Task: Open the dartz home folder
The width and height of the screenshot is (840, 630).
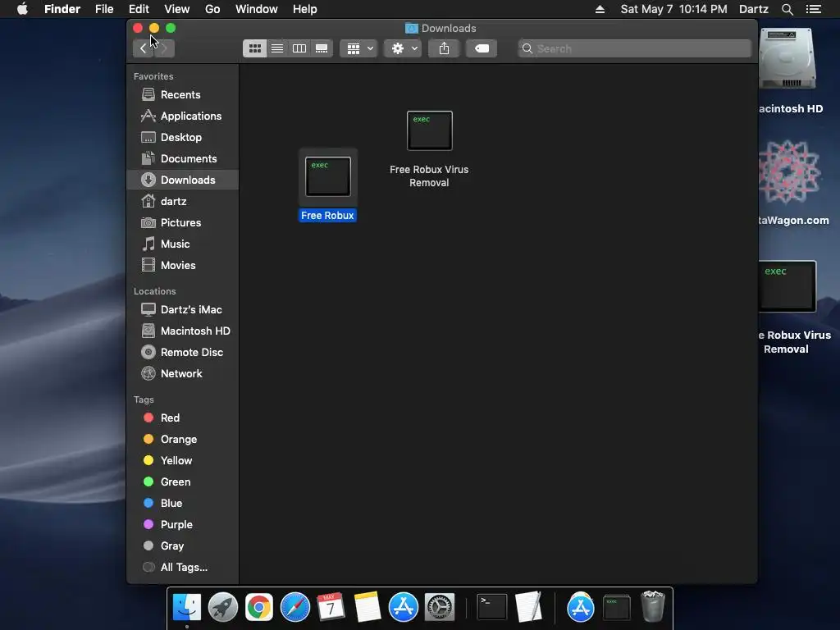Action: coord(183,202)
